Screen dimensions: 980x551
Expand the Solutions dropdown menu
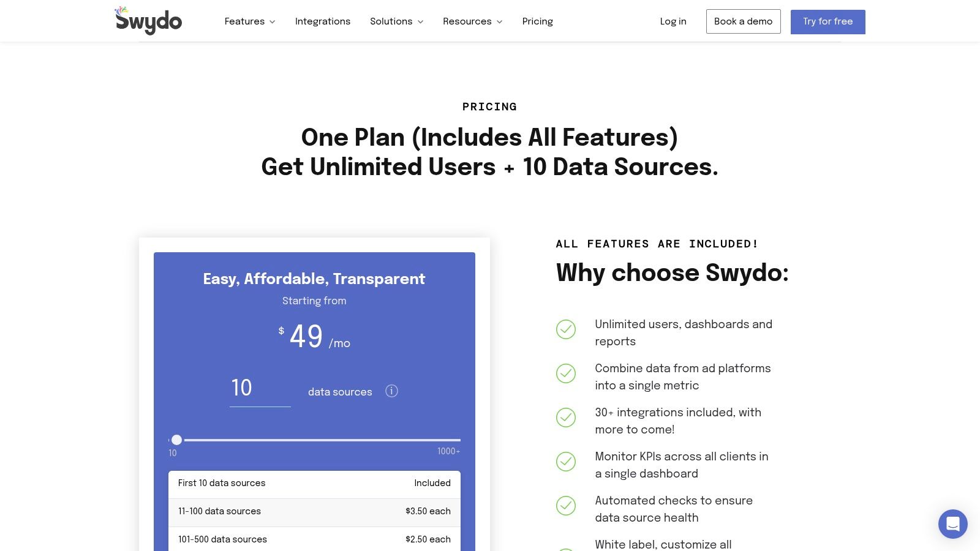click(x=396, y=21)
